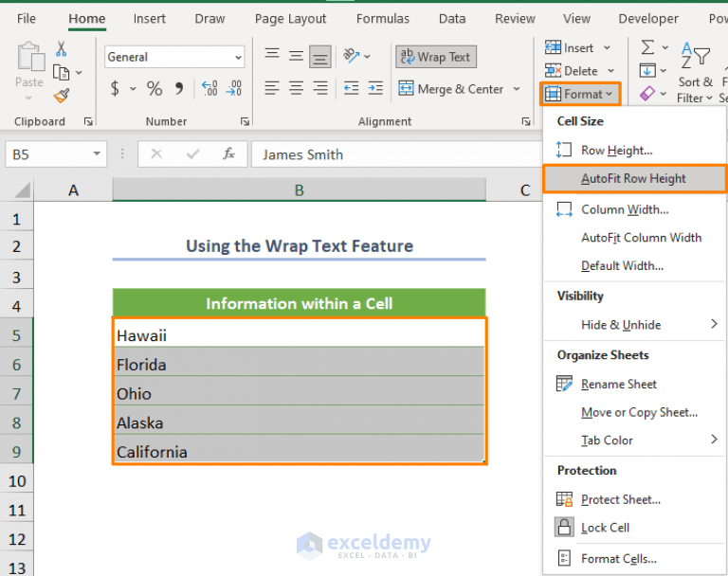Select Row Height menu item
This screenshot has height=576, width=728.
634,151
